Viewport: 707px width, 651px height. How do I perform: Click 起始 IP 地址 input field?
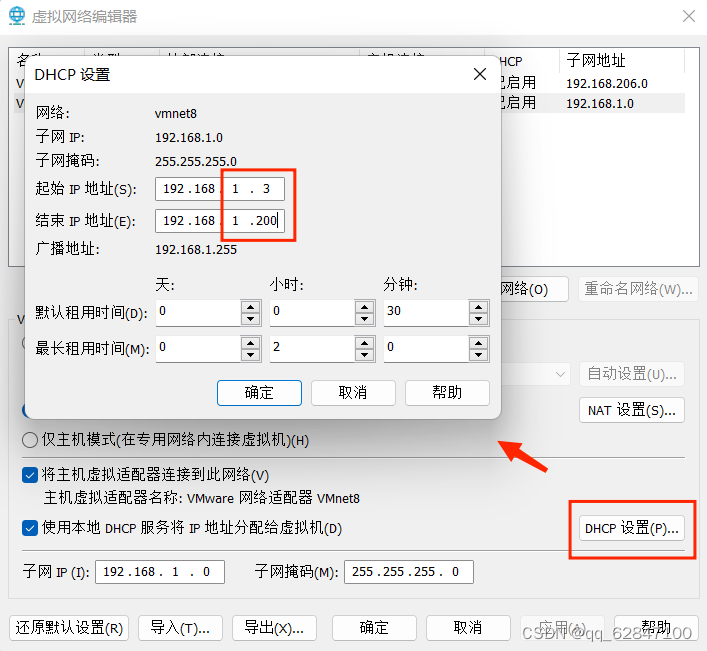point(220,188)
